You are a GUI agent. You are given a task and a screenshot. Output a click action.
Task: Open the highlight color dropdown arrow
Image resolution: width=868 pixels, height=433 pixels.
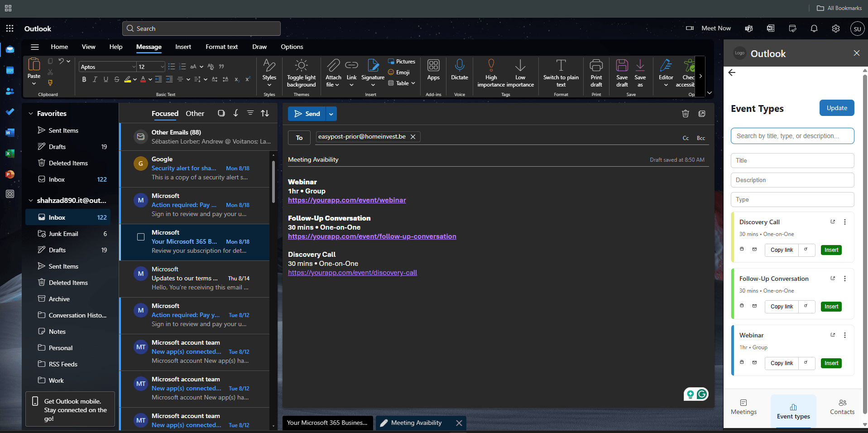(x=134, y=79)
